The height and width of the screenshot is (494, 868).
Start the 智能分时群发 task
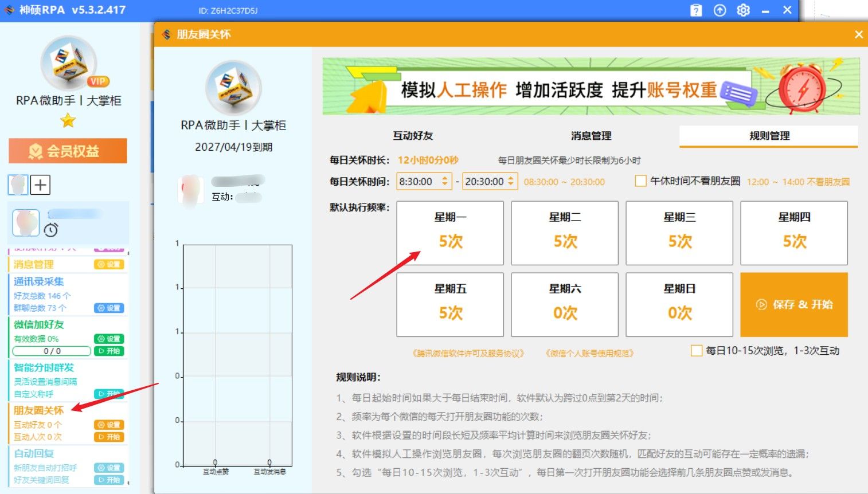click(x=109, y=394)
